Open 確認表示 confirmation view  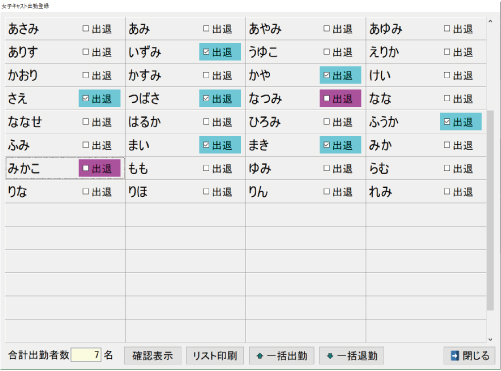pyautogui.click(x=153, y=356)
